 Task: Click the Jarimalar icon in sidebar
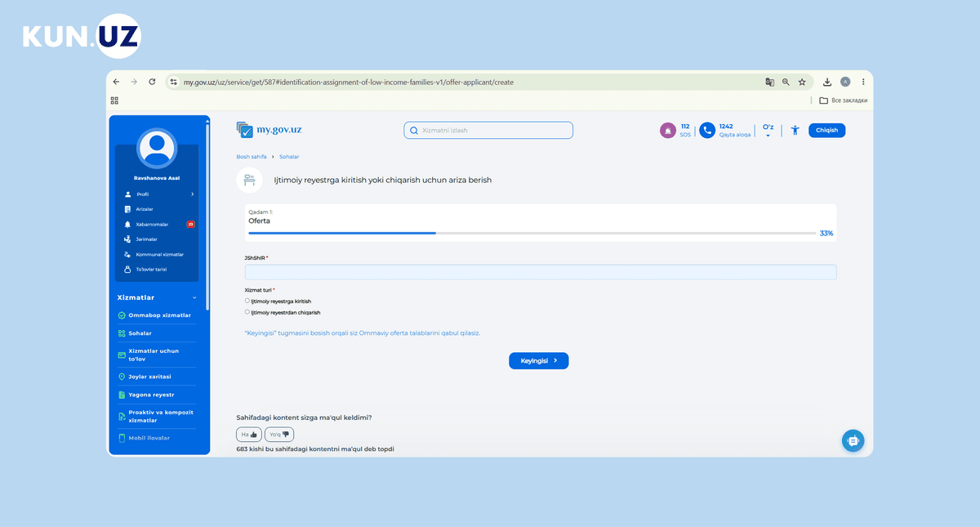[x=127, y=239]
